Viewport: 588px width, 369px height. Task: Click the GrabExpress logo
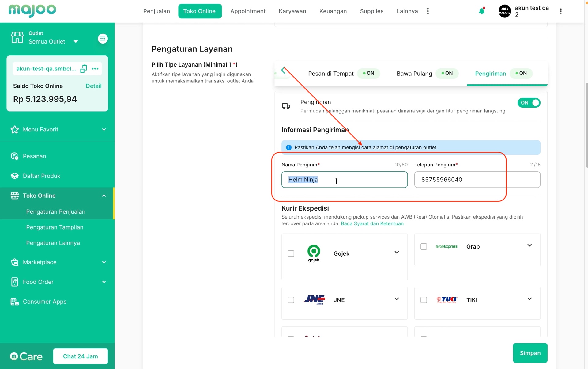(447, 246)
